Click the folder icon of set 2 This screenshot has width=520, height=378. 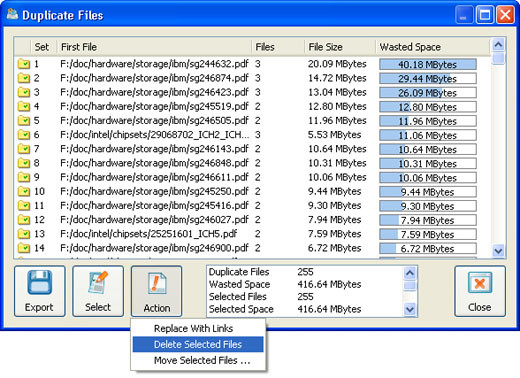tap(24, 78)
